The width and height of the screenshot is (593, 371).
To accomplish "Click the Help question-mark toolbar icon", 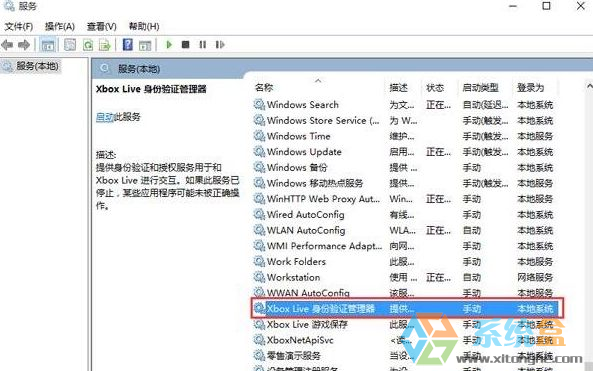I will coord(128,45).
